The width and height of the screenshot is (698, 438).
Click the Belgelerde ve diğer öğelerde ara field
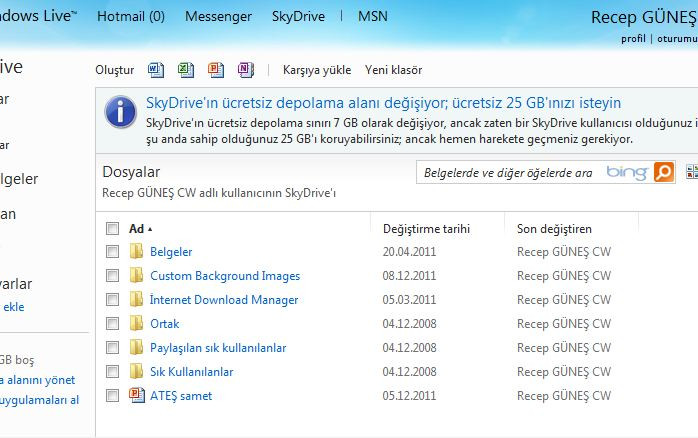click(x=508, y=172)
